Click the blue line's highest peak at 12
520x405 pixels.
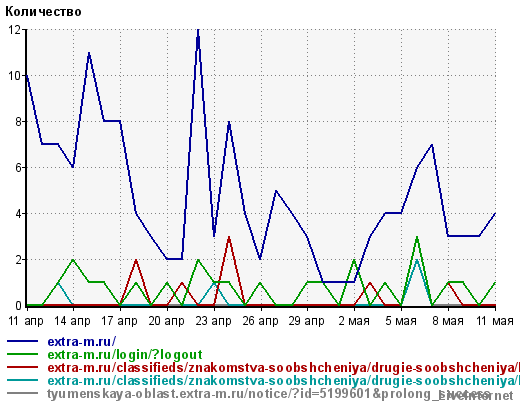[198, 31]
